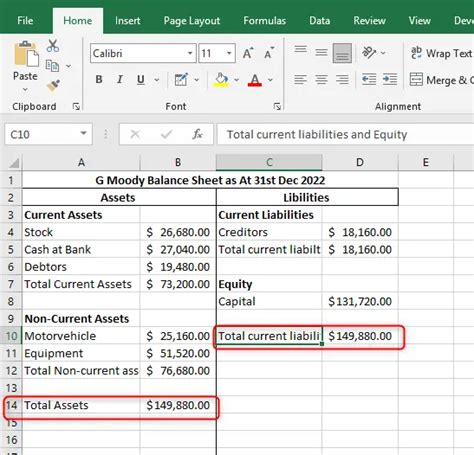
Task: Align text right
Action: (x=342, y=80)
